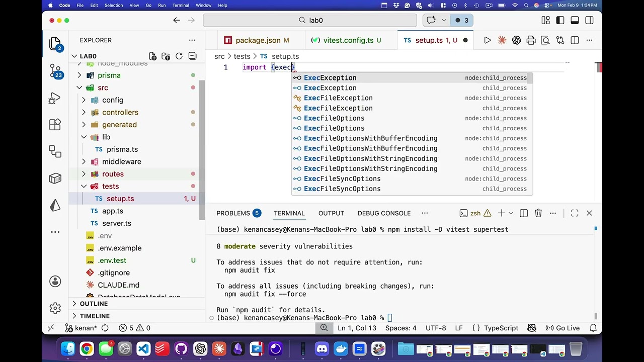Refresh the explorer tree
This screenshot has width=644, height=362.
179,56
